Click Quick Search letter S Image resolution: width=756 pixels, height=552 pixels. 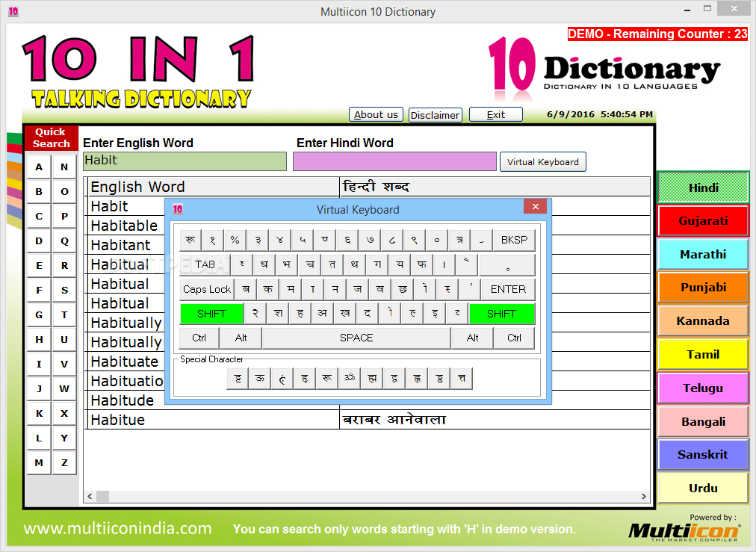pyautogui.click(x=64, y=291)
